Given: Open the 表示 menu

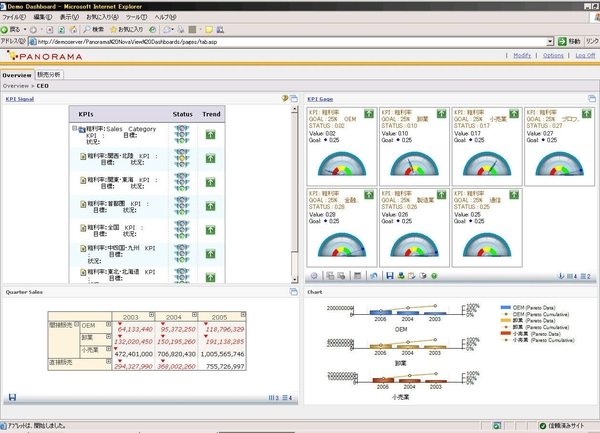Looking at the screenshot, I should [69, 17].
